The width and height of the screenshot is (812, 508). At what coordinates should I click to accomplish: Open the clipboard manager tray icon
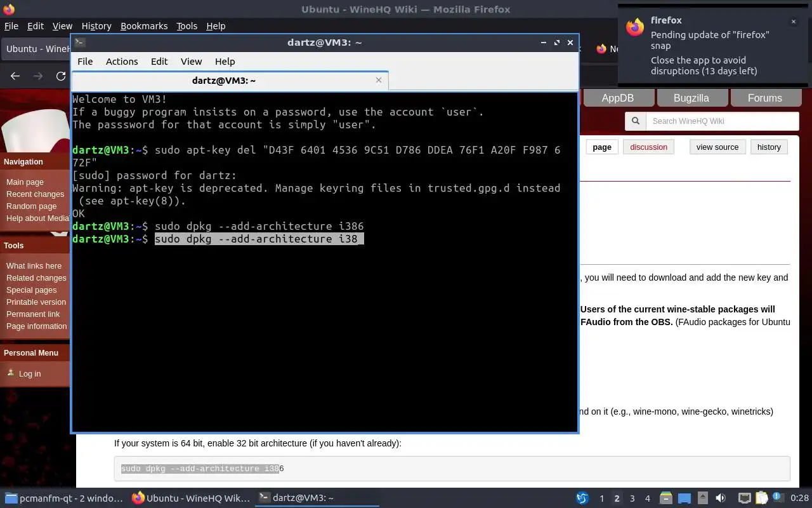click(761, 498)
